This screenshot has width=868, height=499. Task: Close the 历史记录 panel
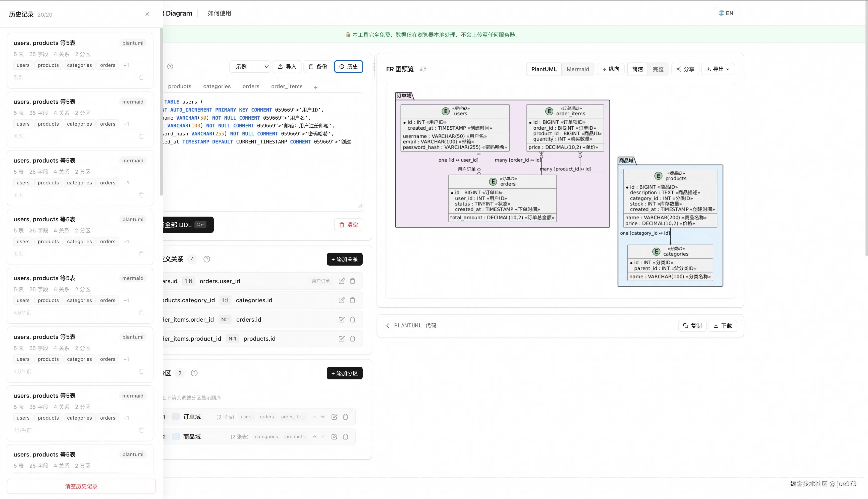pyautogui.click(x=147, y=14)
